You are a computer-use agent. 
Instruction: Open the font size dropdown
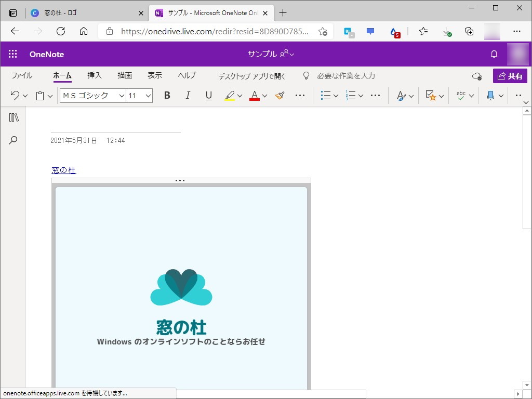[149, 96]
